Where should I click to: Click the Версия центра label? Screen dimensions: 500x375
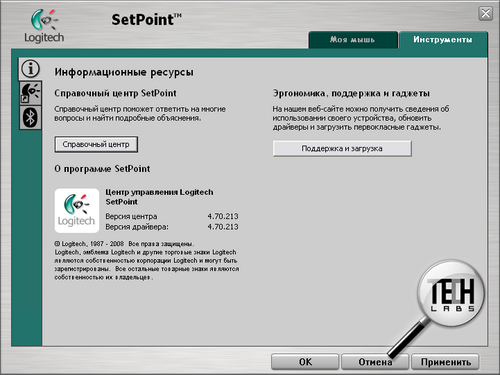pos(131,216)
